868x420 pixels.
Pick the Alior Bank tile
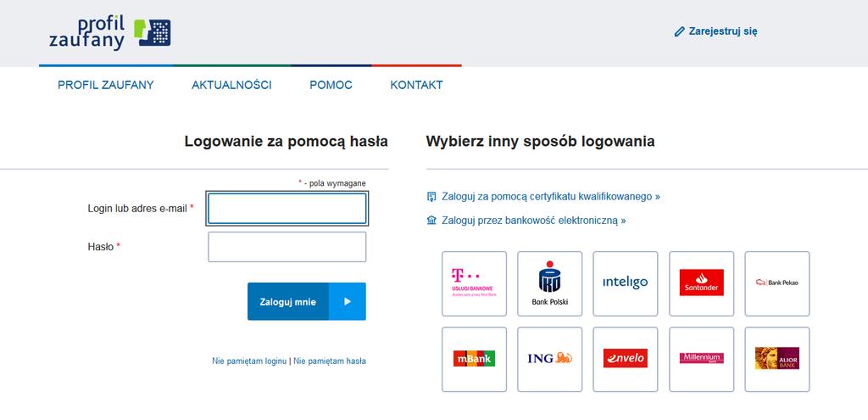tap(777, 359)
